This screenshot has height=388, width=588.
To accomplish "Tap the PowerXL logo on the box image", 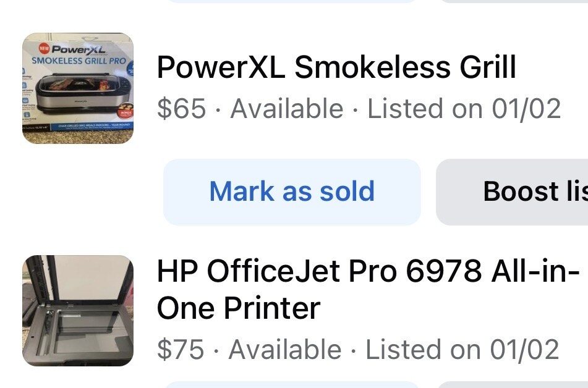I will pyautogui.click(x=79, y=49).
